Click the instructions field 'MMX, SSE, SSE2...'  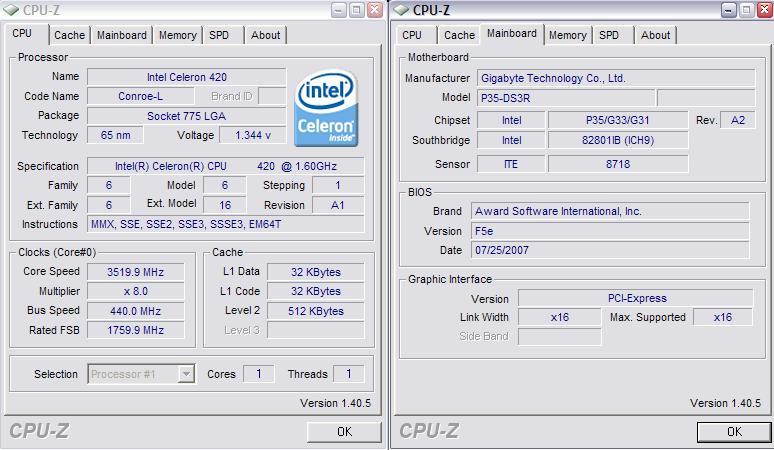point(226,224)
